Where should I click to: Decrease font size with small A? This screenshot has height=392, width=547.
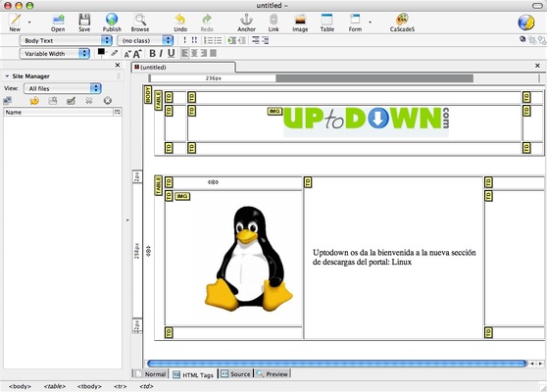tap(127, 54)
